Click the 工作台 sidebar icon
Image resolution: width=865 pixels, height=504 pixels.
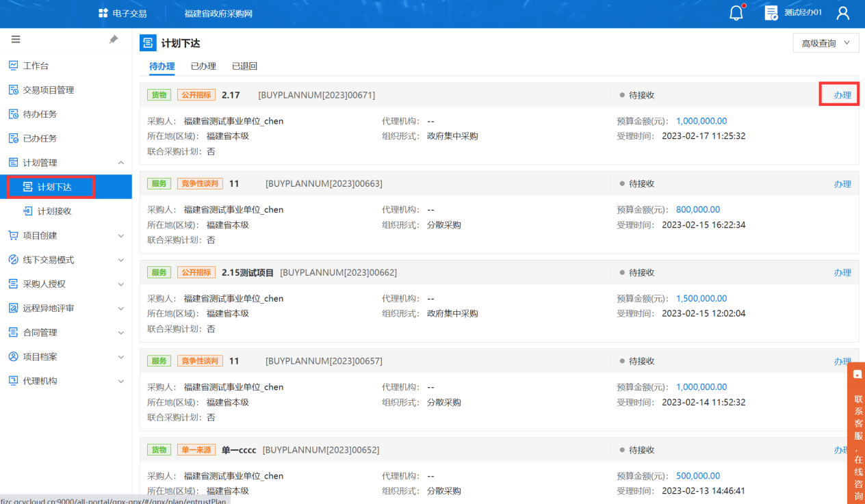[x=13, y=66]
